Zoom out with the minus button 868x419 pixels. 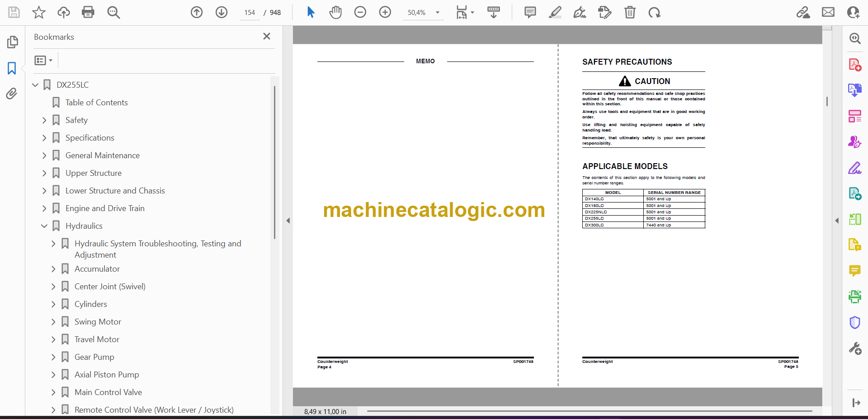360,12
